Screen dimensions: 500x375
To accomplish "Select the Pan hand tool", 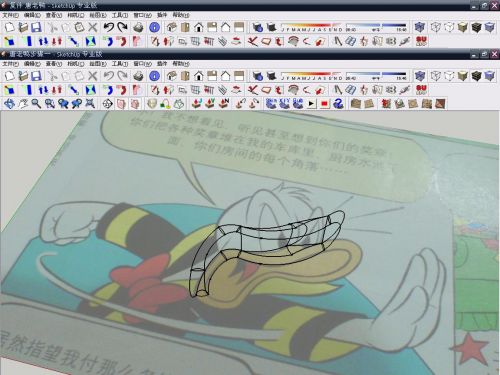I will pyautogui.click(x=23, y=104).
